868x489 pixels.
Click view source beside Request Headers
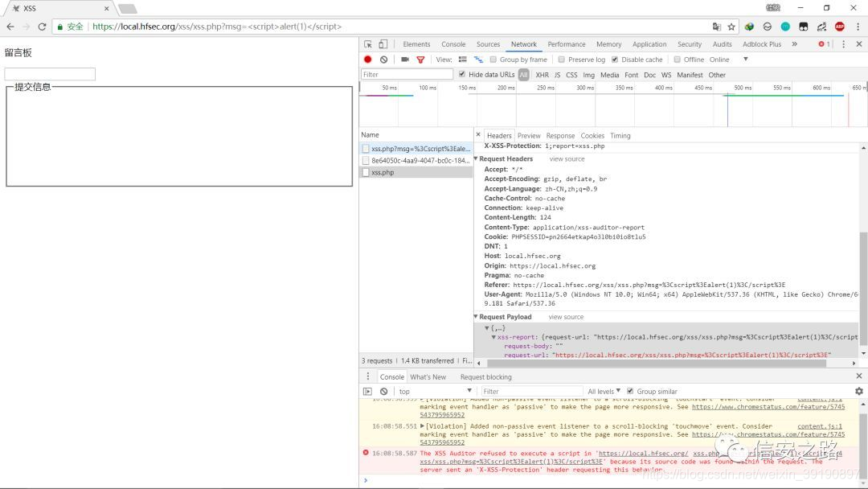567,159
